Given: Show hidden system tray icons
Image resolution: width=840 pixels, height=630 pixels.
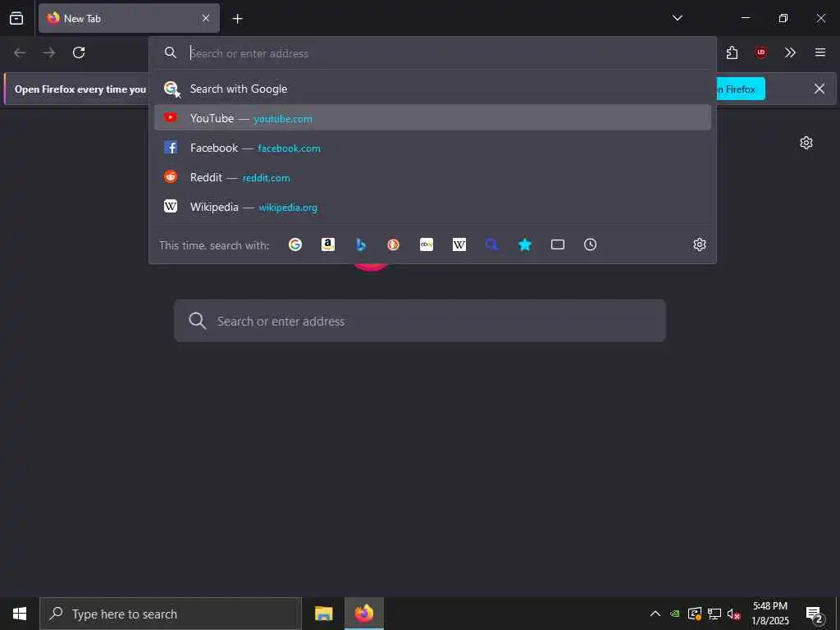Looking at the screenshot, I should (x=655, y=614).
